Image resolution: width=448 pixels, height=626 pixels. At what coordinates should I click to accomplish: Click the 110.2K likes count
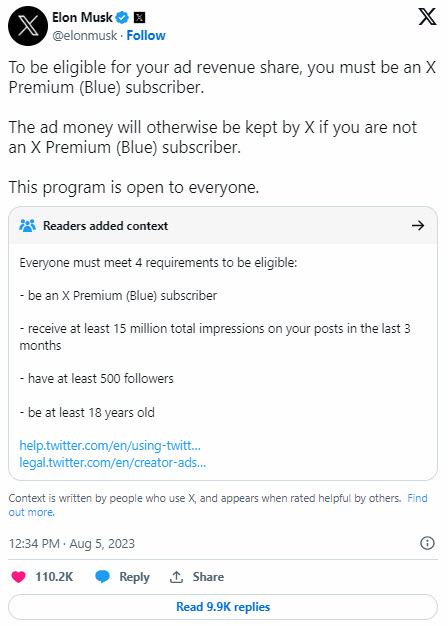click(x=54, y=577)
